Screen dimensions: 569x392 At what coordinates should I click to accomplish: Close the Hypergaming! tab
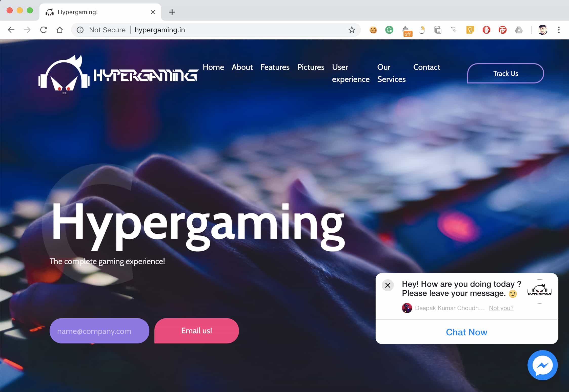pos(153,12)
